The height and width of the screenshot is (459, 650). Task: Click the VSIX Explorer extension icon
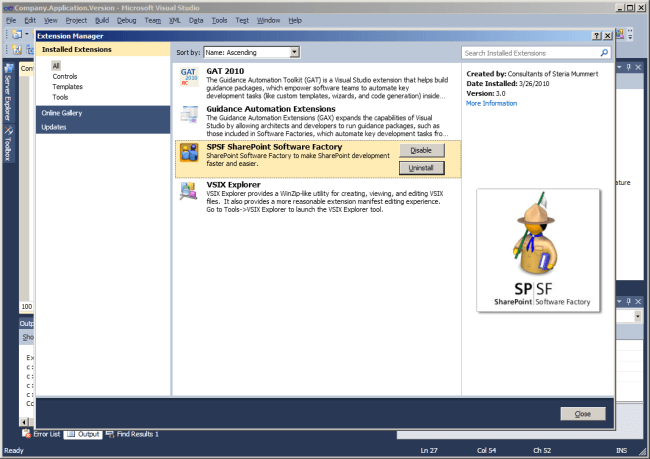189,191
